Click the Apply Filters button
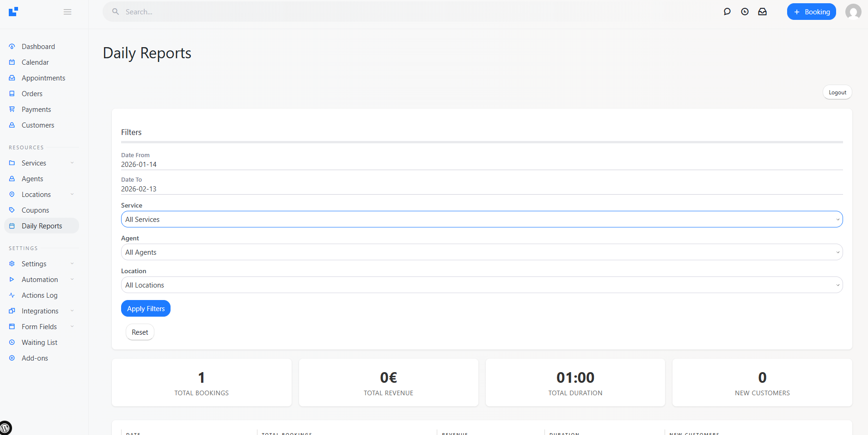This screenshot has width=868, height=435. pos(146,308)
